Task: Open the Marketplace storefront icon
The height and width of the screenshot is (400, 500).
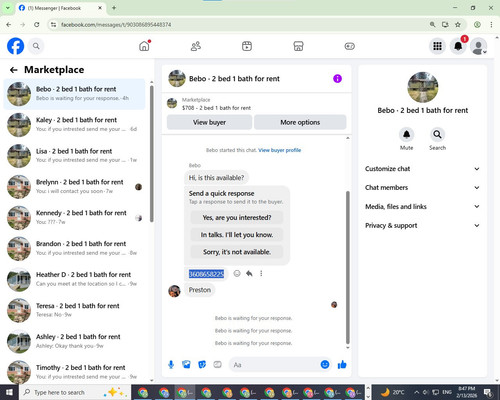Action: pyautogui.click(x=298, y=46)
